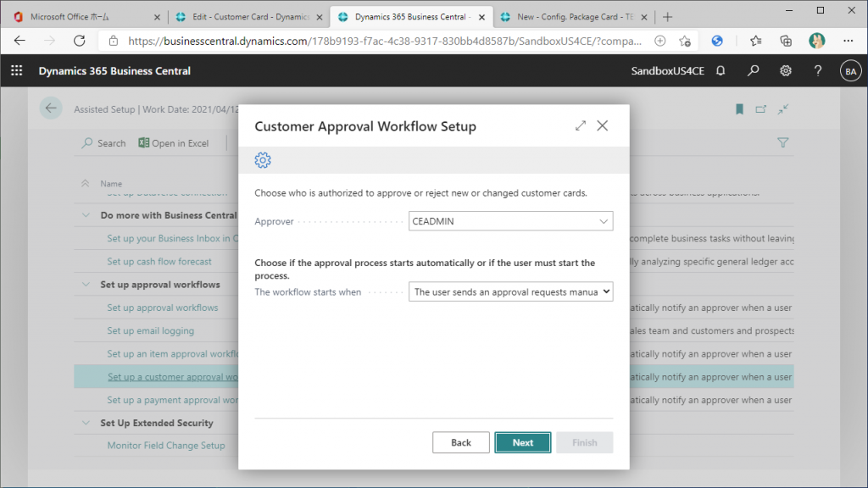Click the browser back arrow
The height and width of the screenshot is (488, 868).
point(20,41)
